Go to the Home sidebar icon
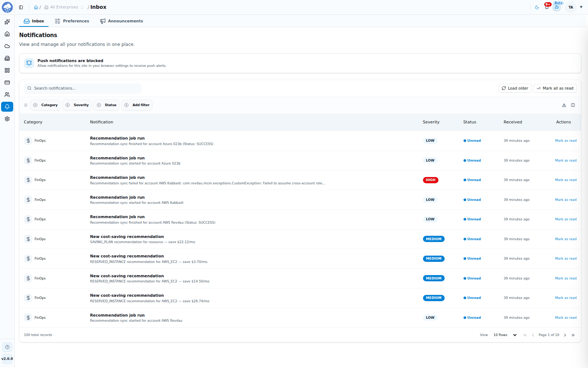This screenshot has height=368, width=588. pos(7,34)
